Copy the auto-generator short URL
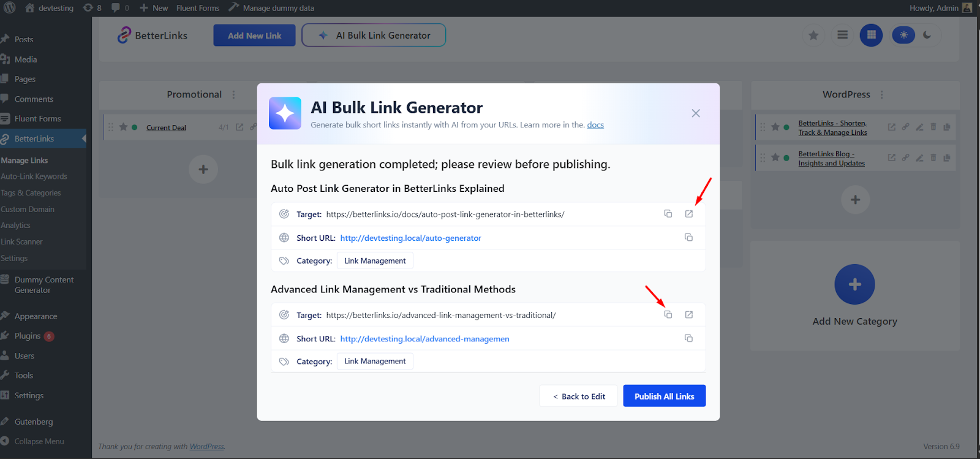980x459 pixels. (689, 237)
